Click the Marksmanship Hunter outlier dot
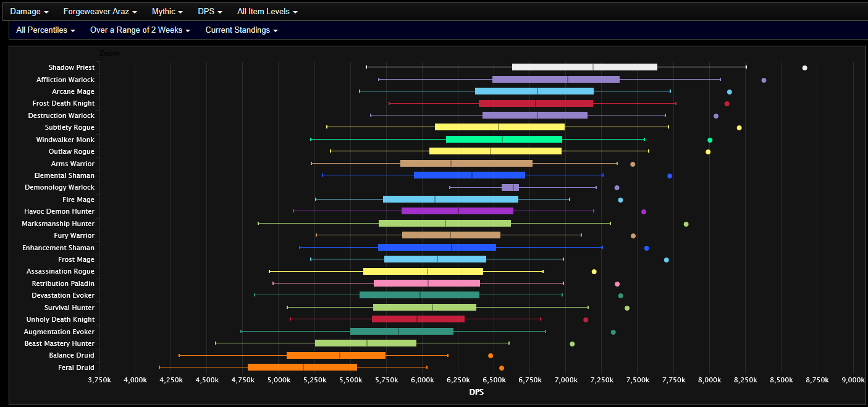The image size is (868, 407). 686,224
